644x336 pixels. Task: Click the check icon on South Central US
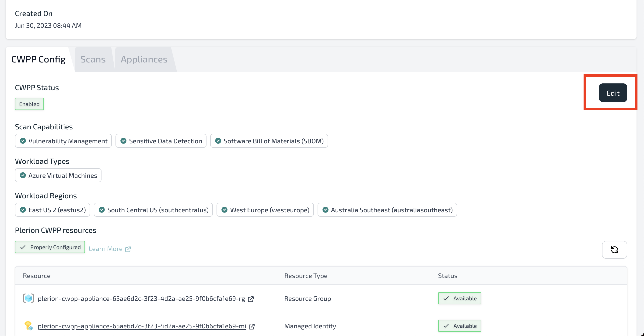101,210
